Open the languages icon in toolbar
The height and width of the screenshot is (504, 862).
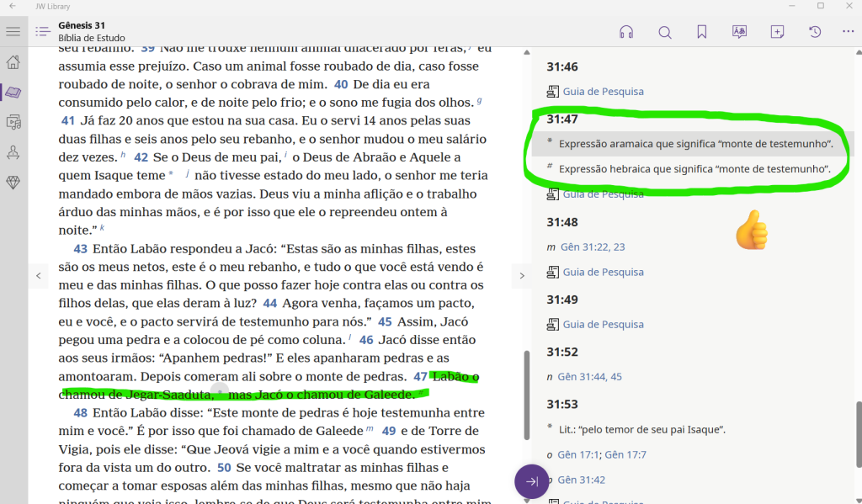pos(739,32)
